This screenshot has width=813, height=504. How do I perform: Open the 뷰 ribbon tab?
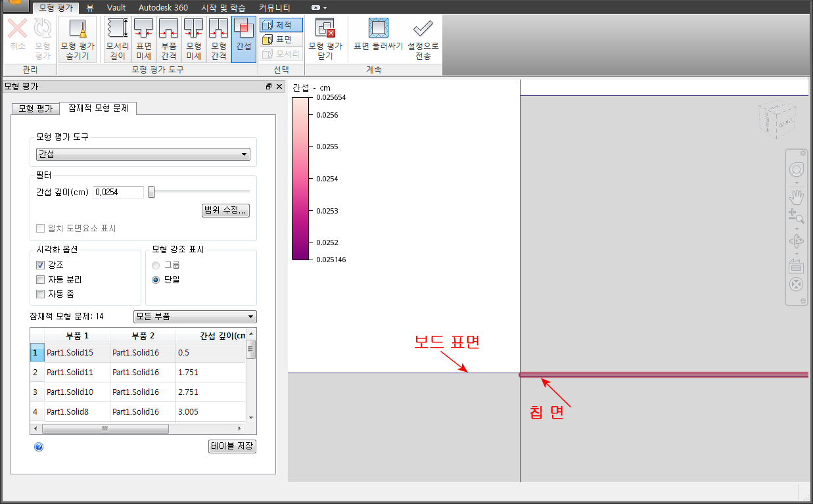point(90,8)
